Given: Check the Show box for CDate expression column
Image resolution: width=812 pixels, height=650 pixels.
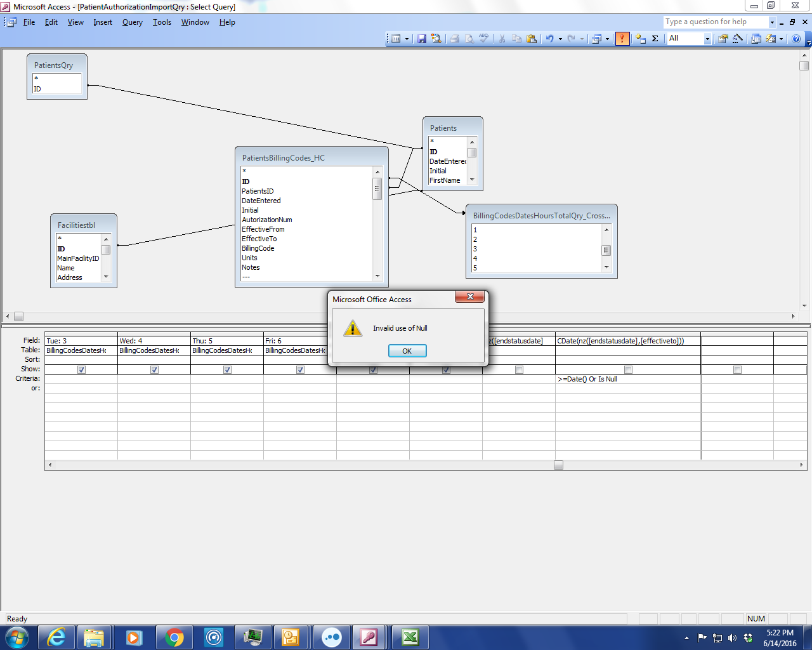Looking at the screenshot, I should click(628, 369).
